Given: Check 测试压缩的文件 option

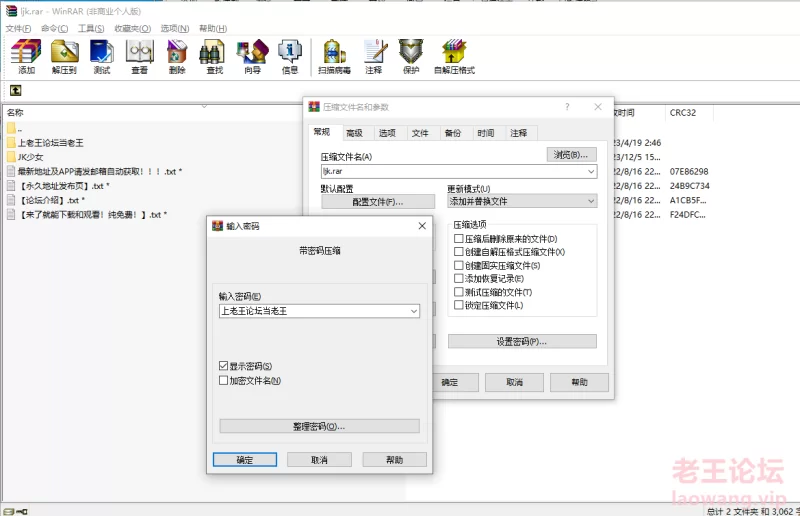Looking at the screenshot, I should (x=459, y=292).
